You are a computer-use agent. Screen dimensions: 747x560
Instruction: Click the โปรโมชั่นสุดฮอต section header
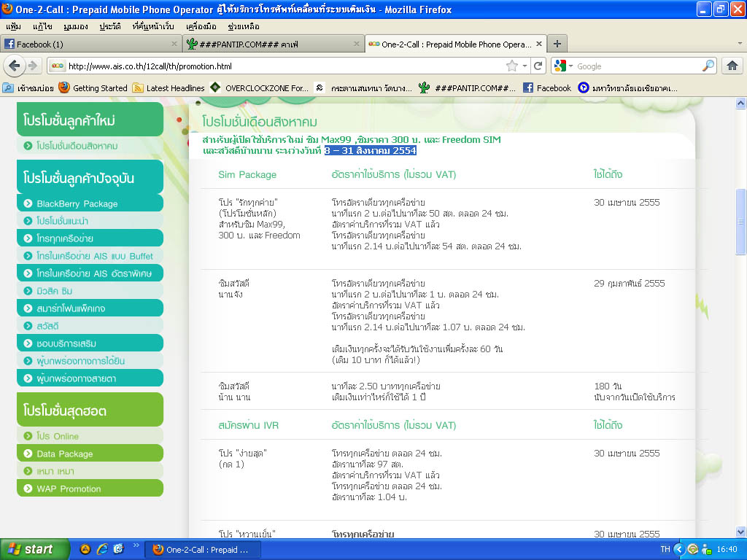tap(90, 410)
